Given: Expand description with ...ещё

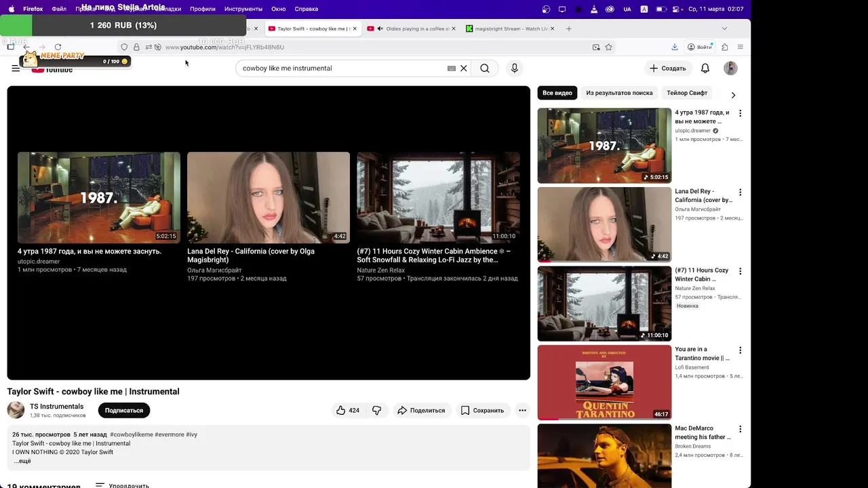Looking at the screenshot, I should [x=22, y=461].
